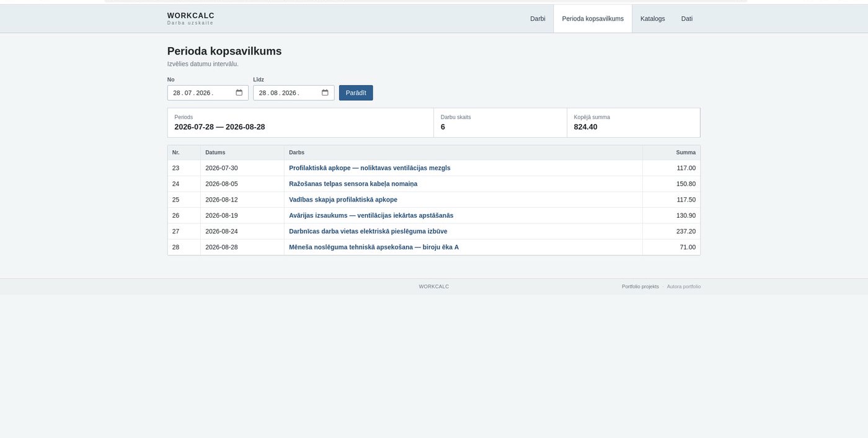Screen dimensions: 868x438
Task: Open job Profilaktiskā apkope — noliktavas ventilācijas mezgls
Action: tap(370, 168)
